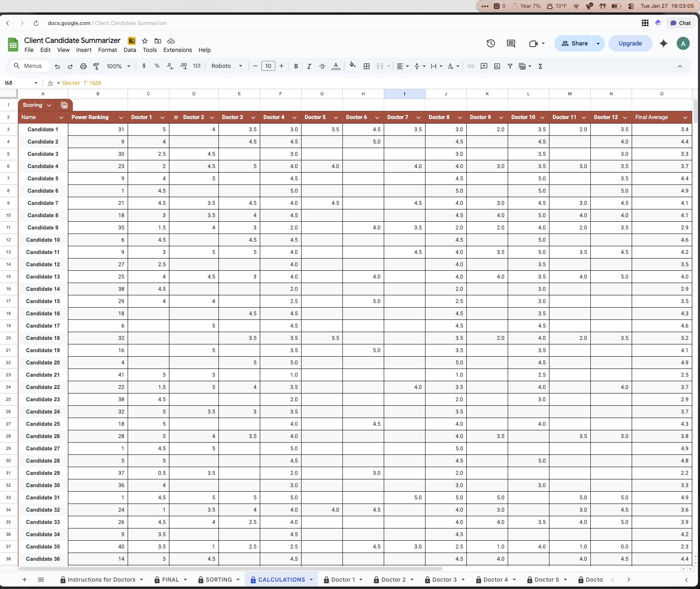Click the Upgrade button
This screenshot has height=589, width=700.
click(x=629, y=43)
